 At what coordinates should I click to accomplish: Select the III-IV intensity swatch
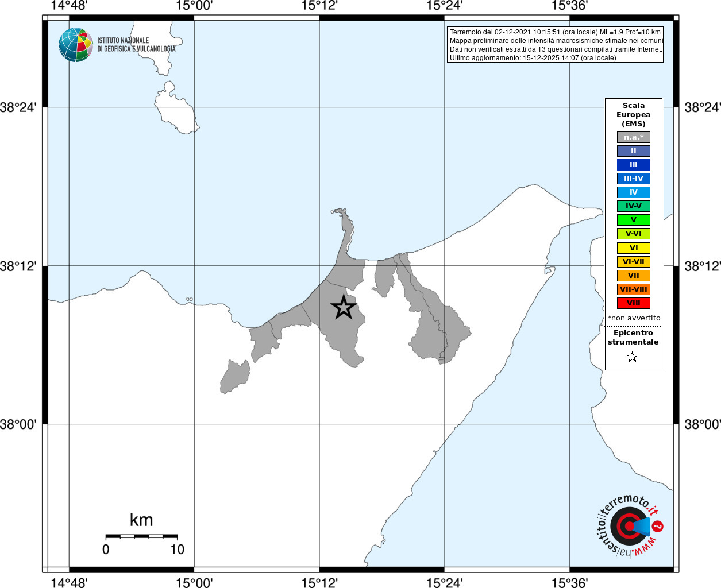(633, 179)
